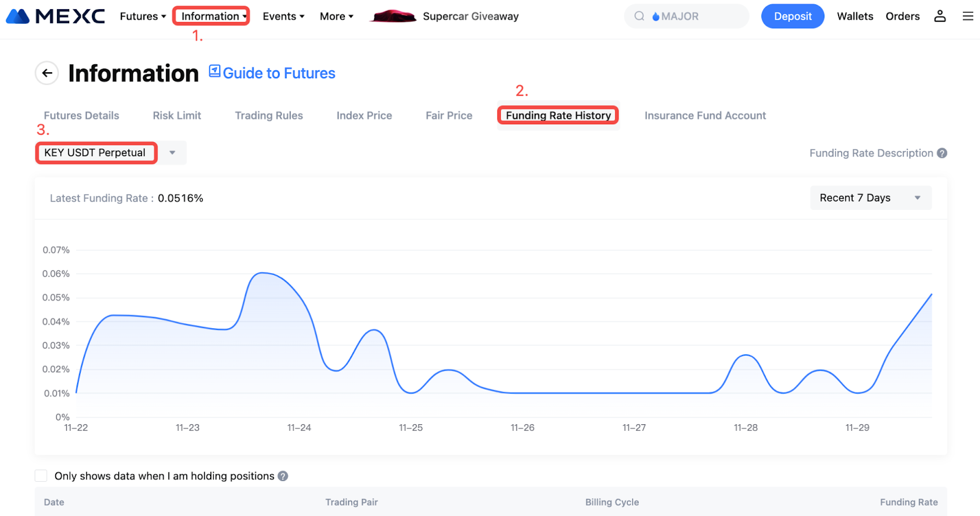
Task: Click the Trading Pair column header
Action: 352,502
